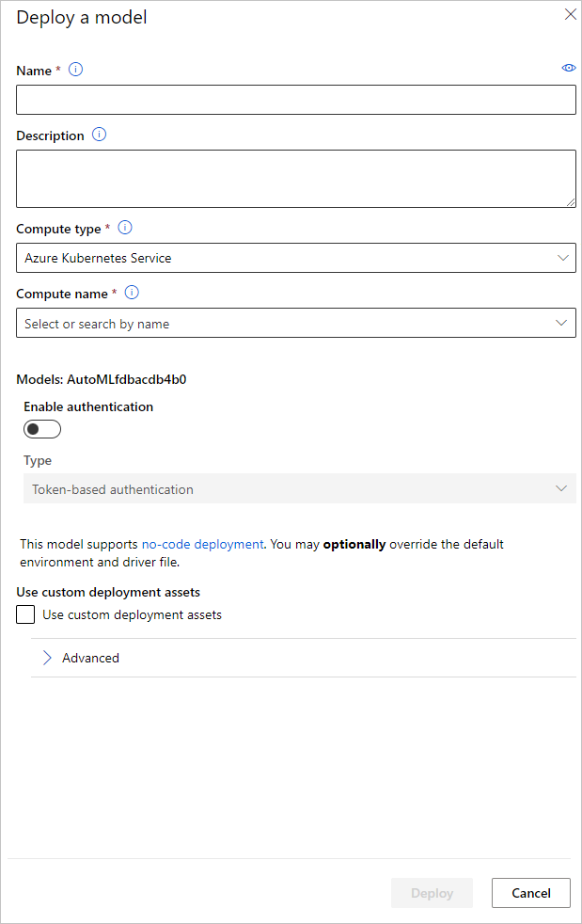Click the info icon next to Description
Viewport: 582px width, 924px height.
pyautogui.click(x=100, y=135)
